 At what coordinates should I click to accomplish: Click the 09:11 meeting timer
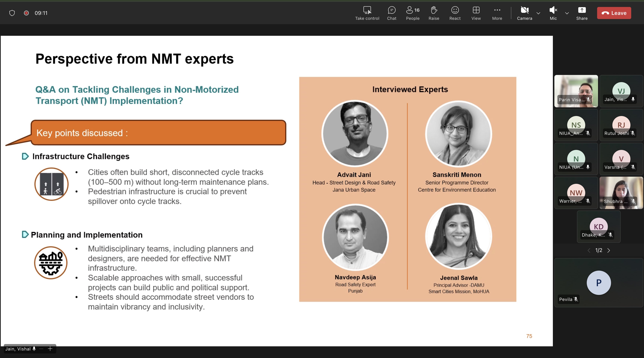41,13
